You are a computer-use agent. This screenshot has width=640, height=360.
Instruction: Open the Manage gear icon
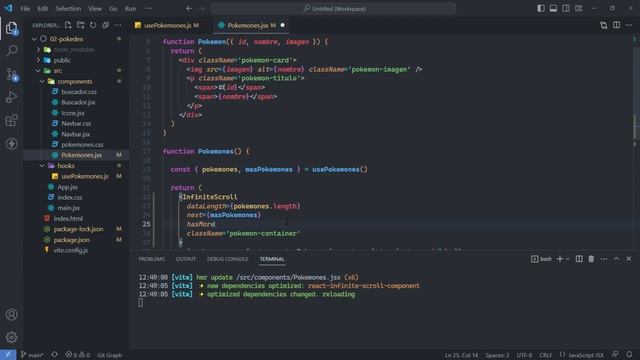tap(12, 337)
